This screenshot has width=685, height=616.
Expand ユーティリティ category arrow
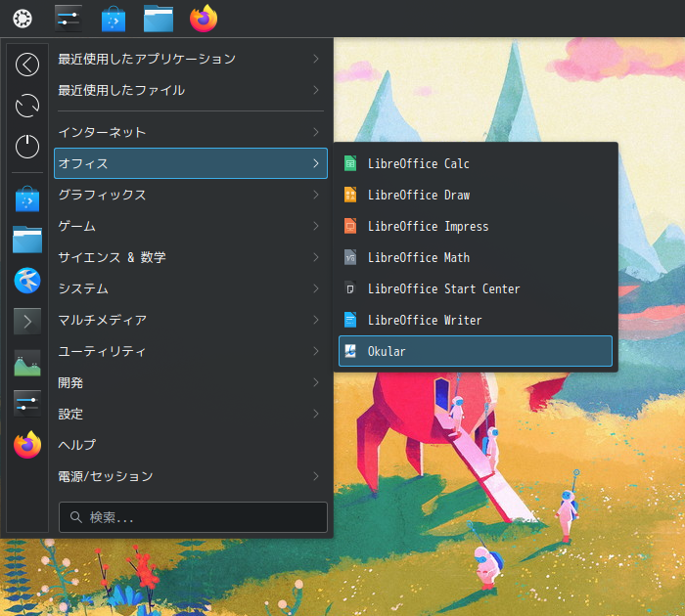316,351
